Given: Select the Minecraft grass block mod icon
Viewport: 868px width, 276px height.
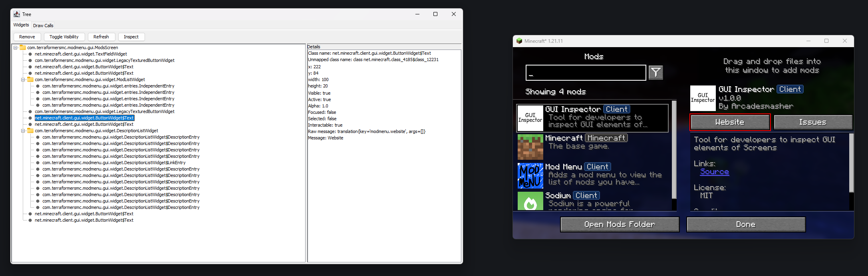Looking at the screenshot, I should coord(530,147).
